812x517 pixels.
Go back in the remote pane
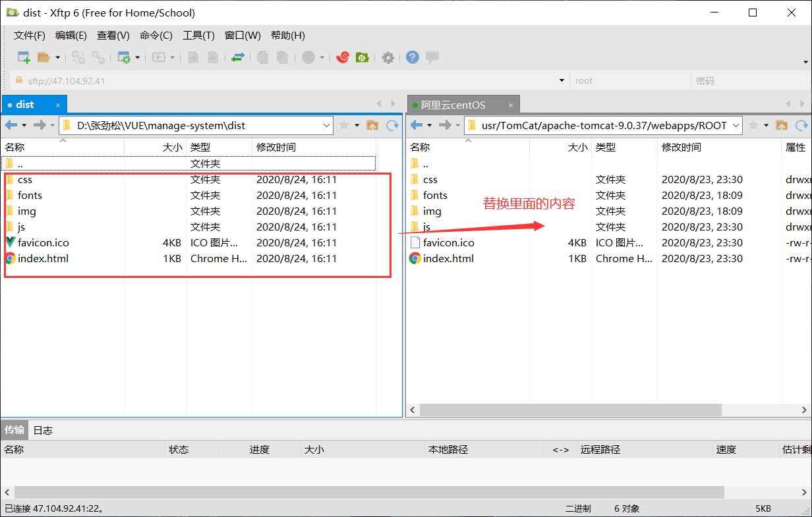point(417,125)
